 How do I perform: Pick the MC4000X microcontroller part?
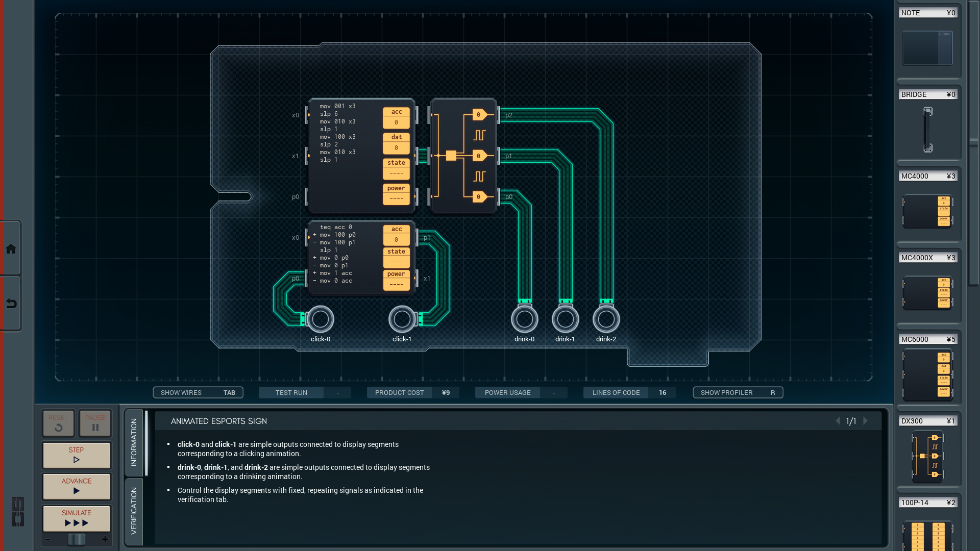coord(928,293)
